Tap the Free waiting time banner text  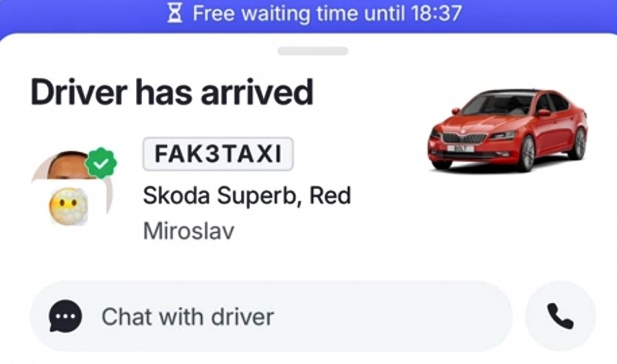point(327,13)
